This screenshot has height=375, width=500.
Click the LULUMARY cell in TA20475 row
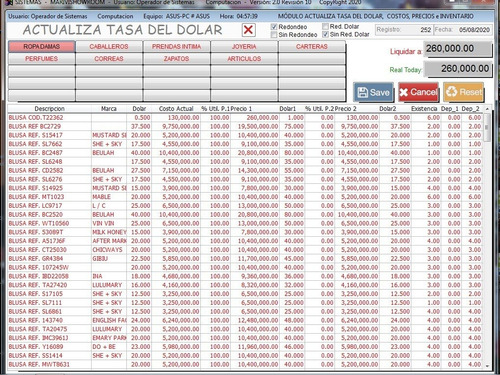(109, 329)
